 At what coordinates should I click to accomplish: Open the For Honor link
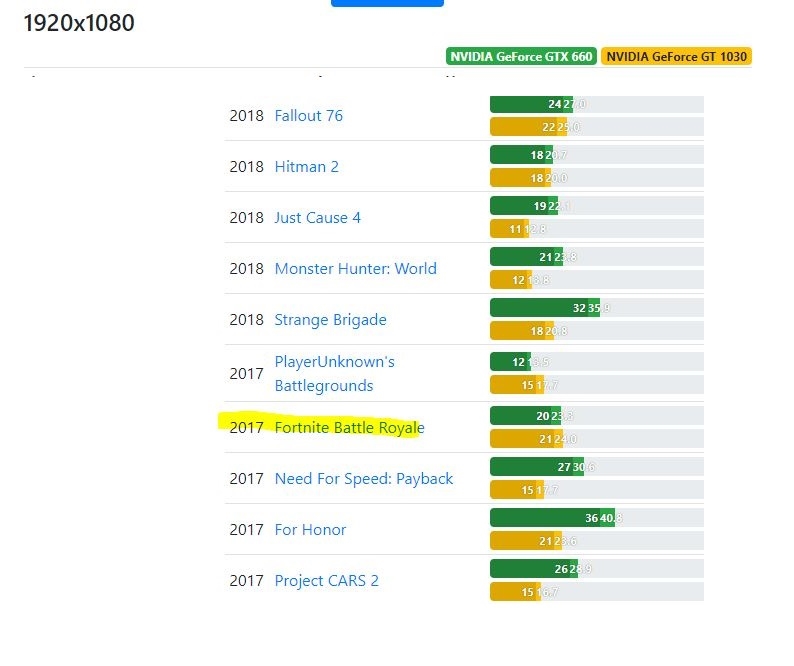(310, 530)
